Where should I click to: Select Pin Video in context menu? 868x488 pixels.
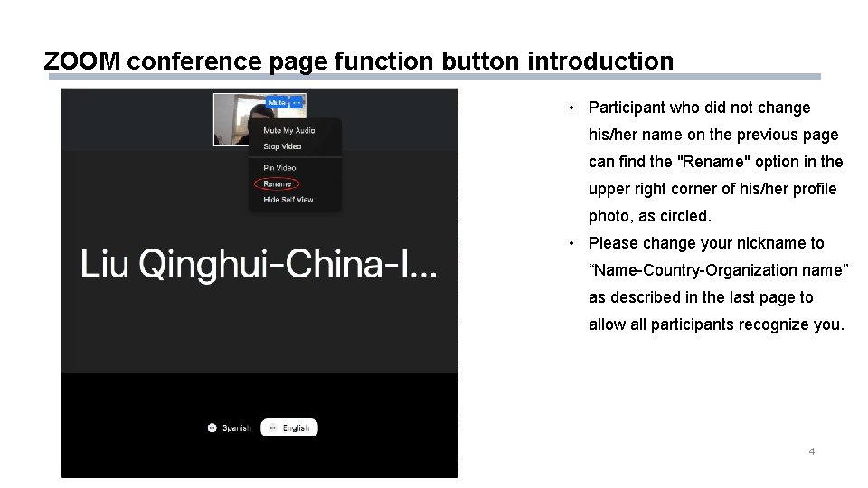[279, 168]
